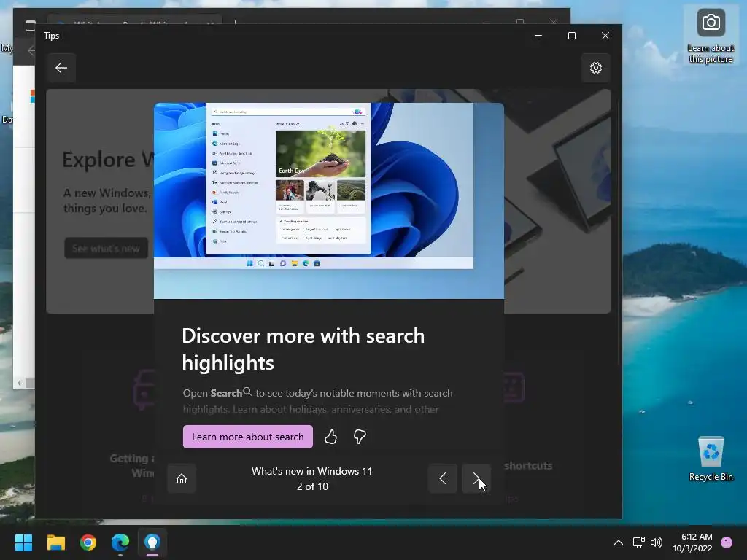747x560 pixels.
Task: Open notification center badge
Action: pos(727,542)
